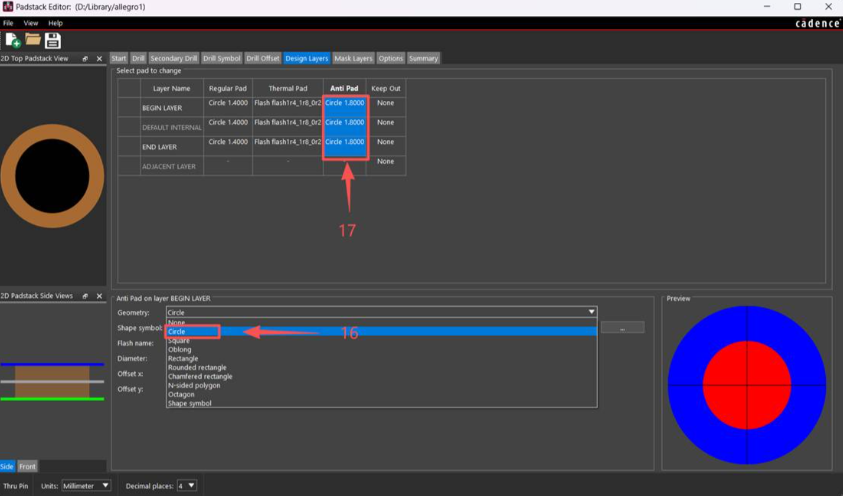Image resolution: width=843 pixels, height=496 pixels.
Task: Click the Save disk icon
Action: [x=53, y=40]
